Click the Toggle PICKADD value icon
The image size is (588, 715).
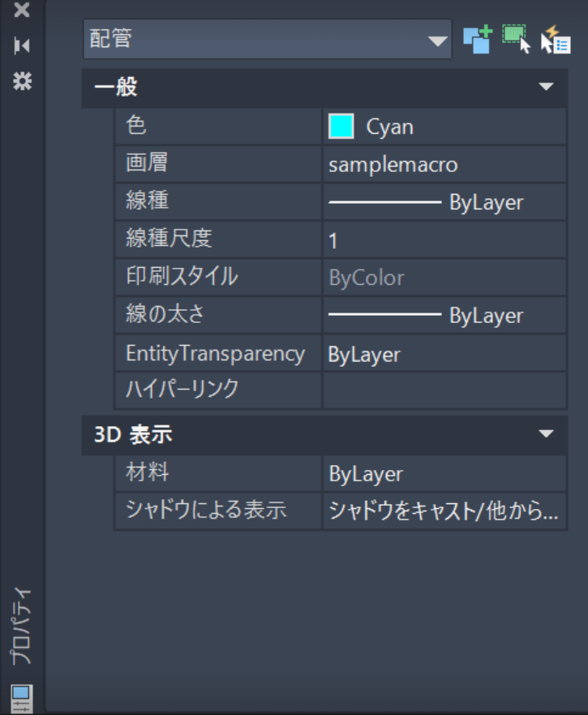[x=478, y=40]
